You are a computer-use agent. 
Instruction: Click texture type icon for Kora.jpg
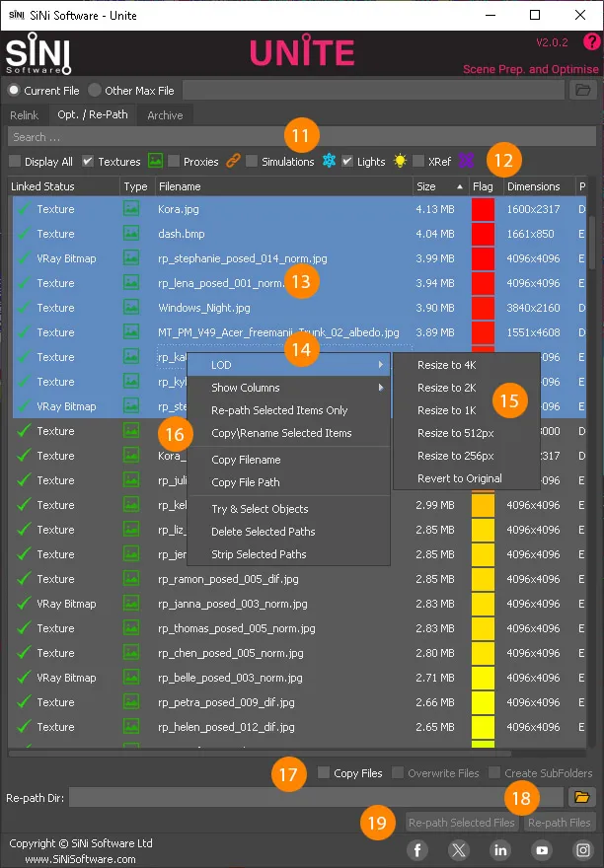pos(131,209)
